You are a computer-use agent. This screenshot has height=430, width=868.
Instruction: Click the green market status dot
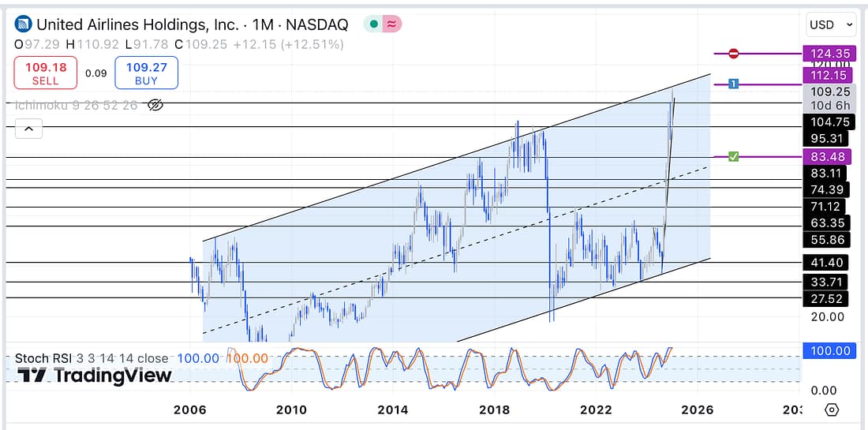(x=372, y=24)
